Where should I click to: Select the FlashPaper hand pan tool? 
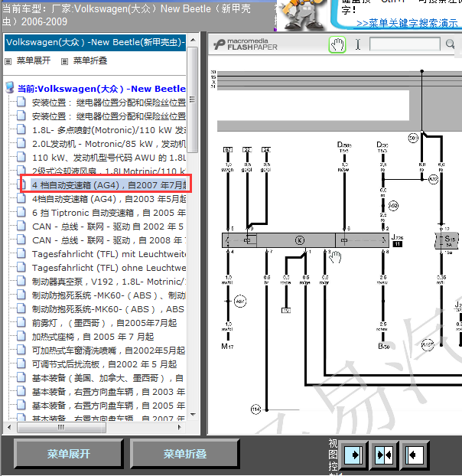(337, 44)
